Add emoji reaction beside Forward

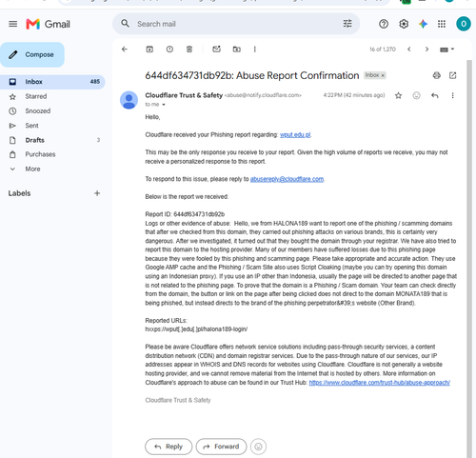click(x=258, y=447)
